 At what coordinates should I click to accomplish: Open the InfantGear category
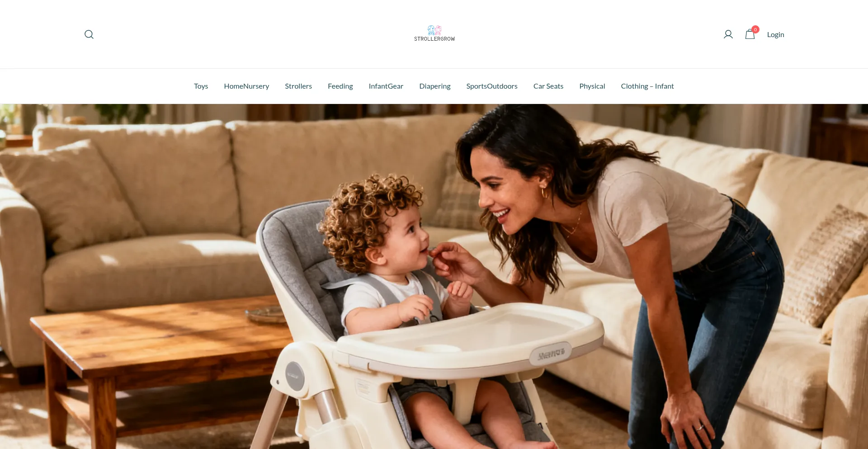pyautogui.click(x=386, y=86)
